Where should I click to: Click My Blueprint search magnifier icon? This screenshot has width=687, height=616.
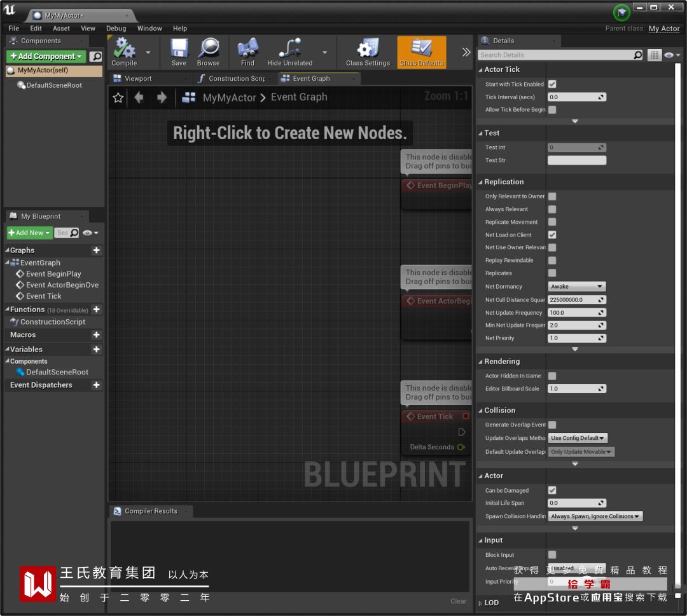tap(74, 233)
